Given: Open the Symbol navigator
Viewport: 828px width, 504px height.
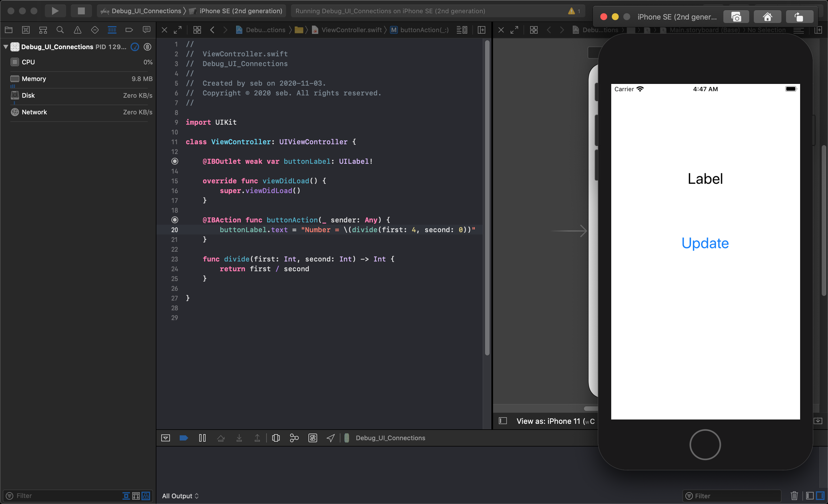Looking at the screenshot, I should (43, 30).
